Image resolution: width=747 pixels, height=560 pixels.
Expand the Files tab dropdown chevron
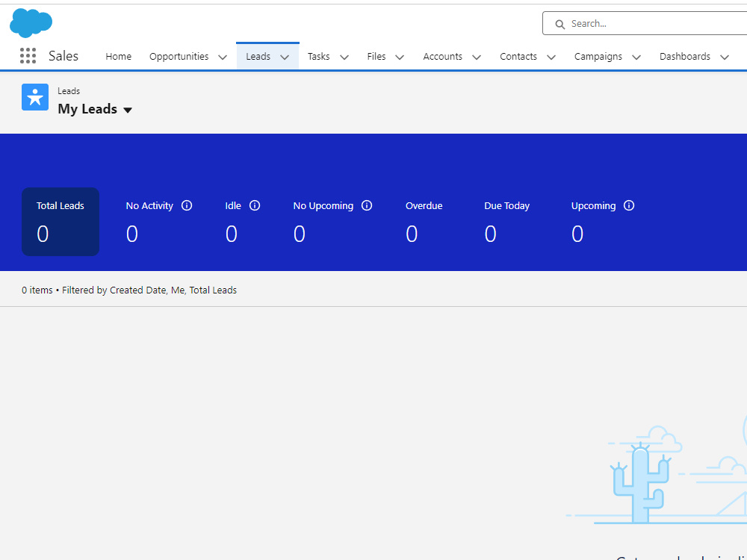tap(400, 57)
